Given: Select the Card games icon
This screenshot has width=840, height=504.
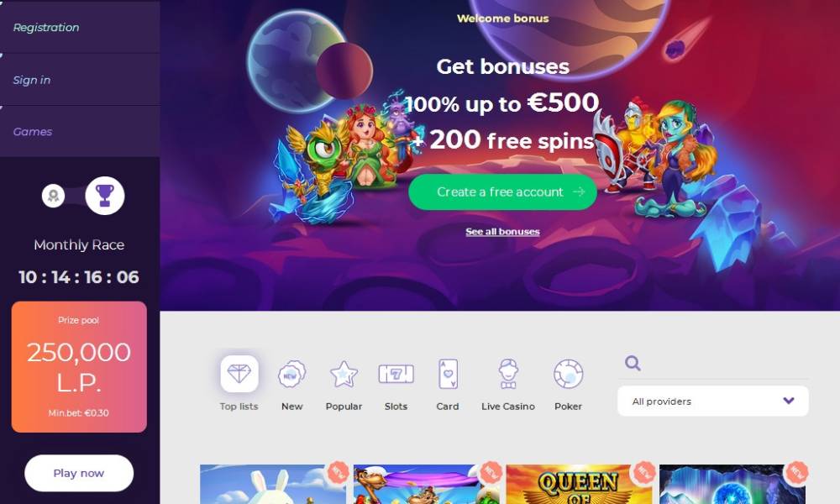Looking at the screenshot, I should [448, 374].
